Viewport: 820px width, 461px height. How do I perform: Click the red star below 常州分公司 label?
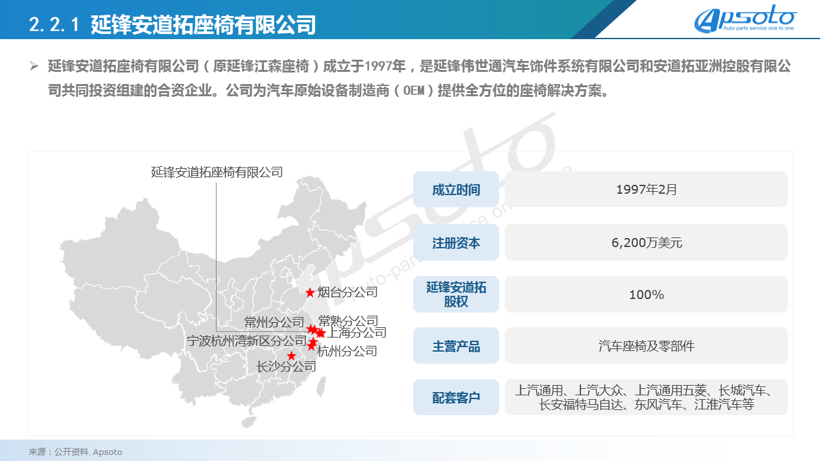(311, 328)
